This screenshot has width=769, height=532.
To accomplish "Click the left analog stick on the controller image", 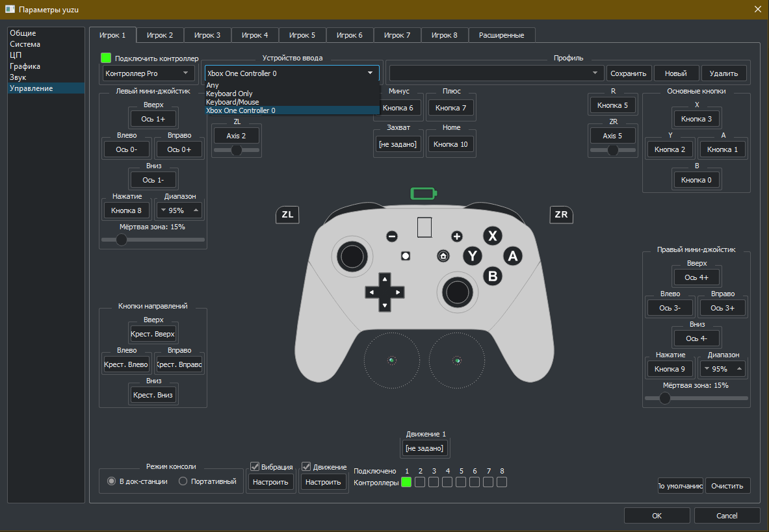I will [x=352, y=256].
